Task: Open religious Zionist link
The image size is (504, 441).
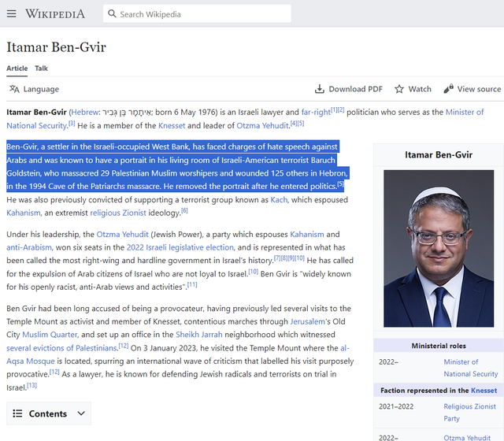Action: click(x=118, y=213)
